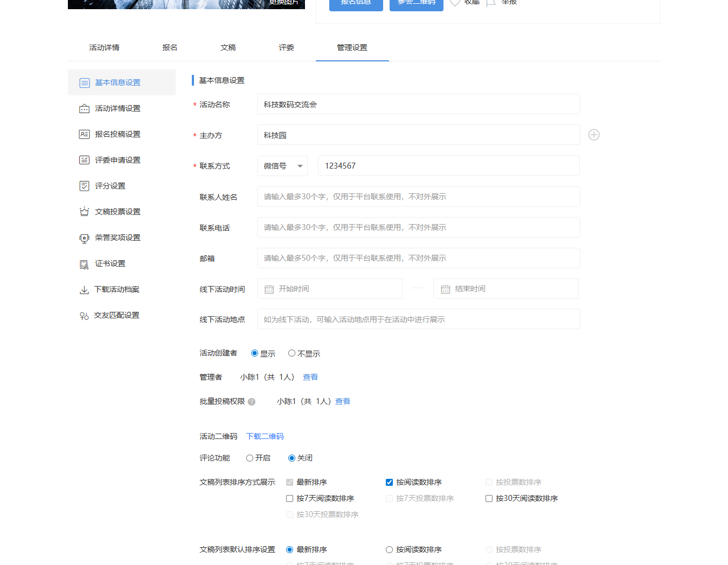
Task: Click the 联系人姓名 input field
Action: click(418, 197)
